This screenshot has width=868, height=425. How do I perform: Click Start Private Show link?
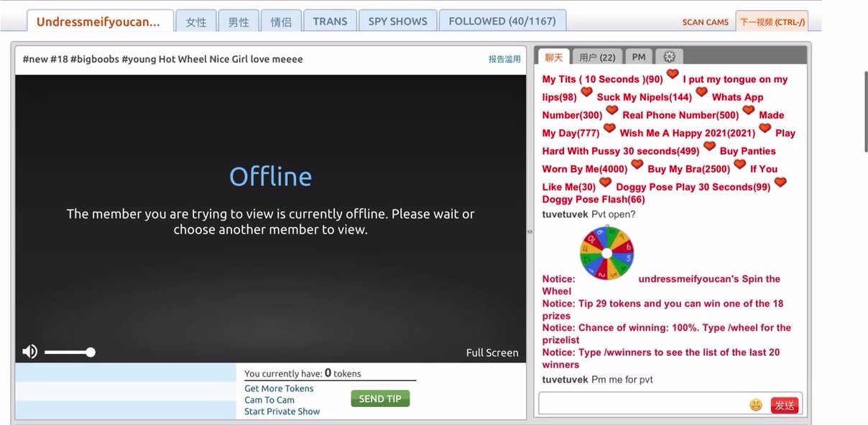(282, 411)
